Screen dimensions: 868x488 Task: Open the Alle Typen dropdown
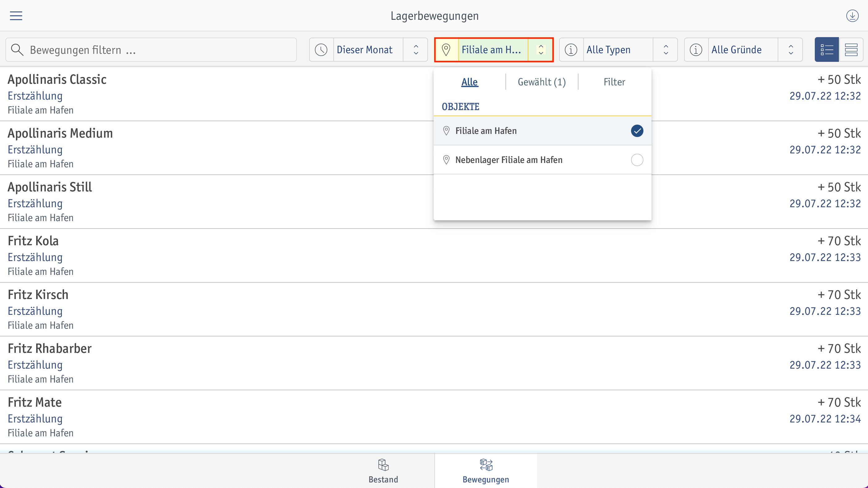tap(618, 49)
